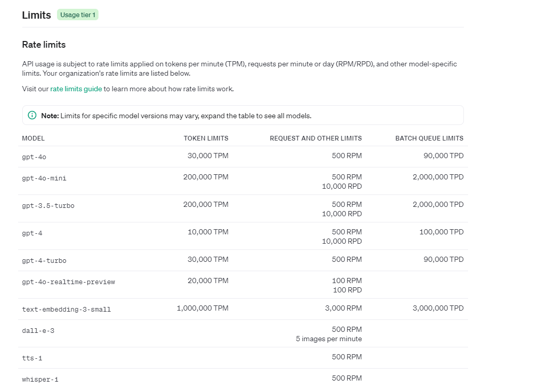Image resolution: width=538 pixels, height=392 pixels.
Task: Click the Limits page heading
Action: 36,16
